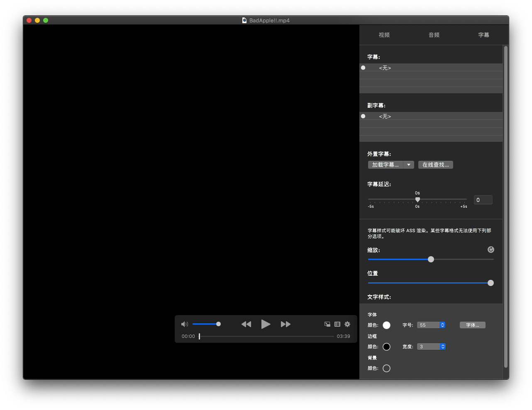This screenshot has width=532, height=410.
Task: Enter picture-in-picture mode
Action: point(327,324)
